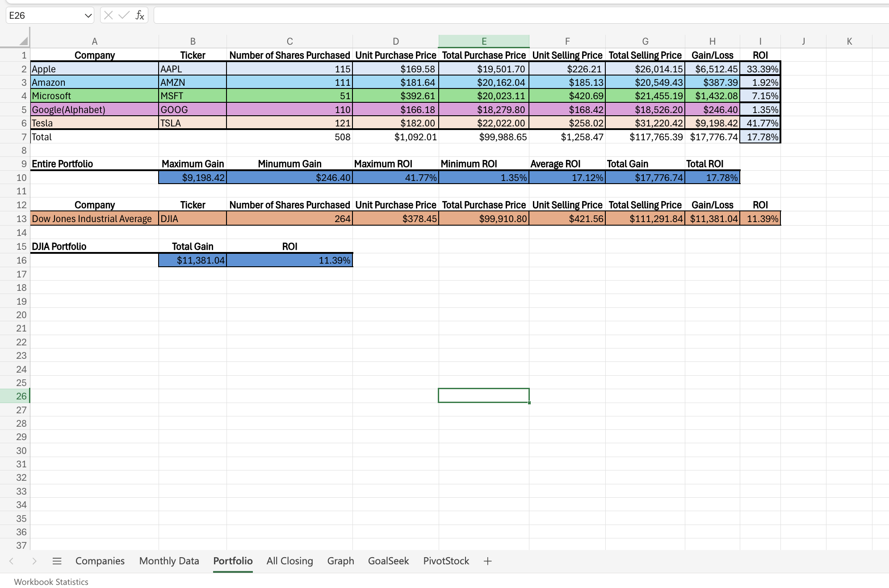
Task: Open the All Closing sheet
Action: tap(289, 561)
